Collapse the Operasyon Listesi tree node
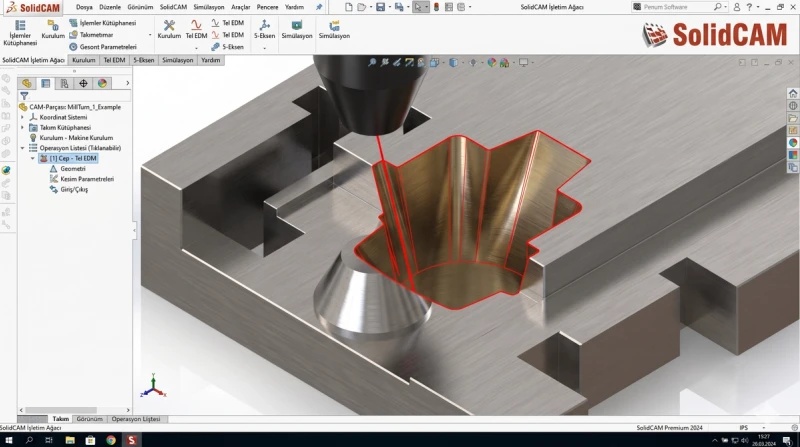The height and width of the screenshot is (447, 800). [22, 148]
